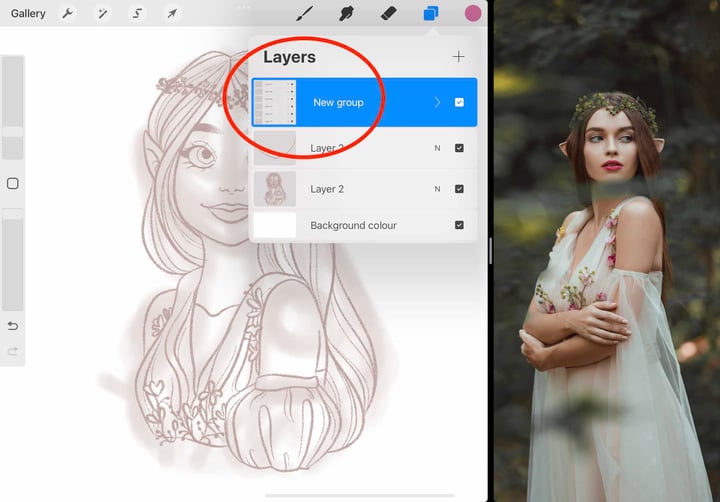Tap the sketch Layer 2 thumbnail
Viewport: 720px width, 502px height.
(x=275, y=189)
